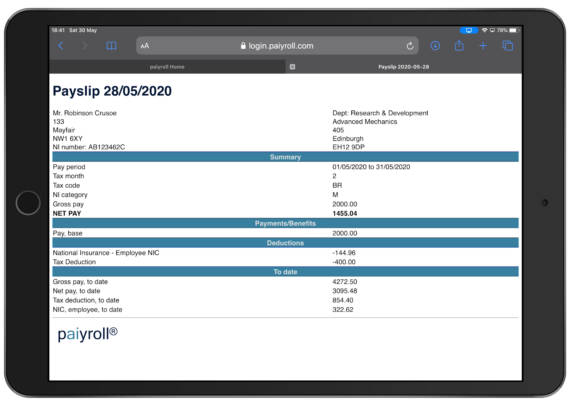Switch to the paiyroll Home tab
Image resolution: width=569 pixels, height=400 pixels.
pos(167,67)
